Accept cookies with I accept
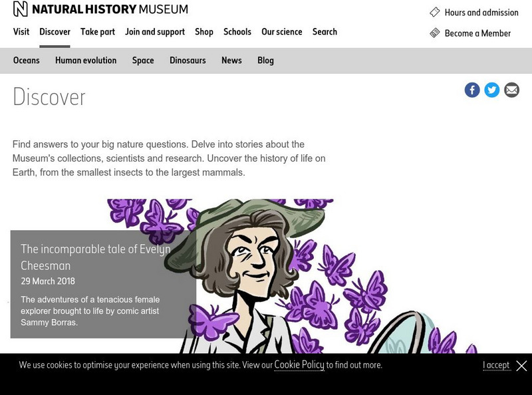 (496, 365)
